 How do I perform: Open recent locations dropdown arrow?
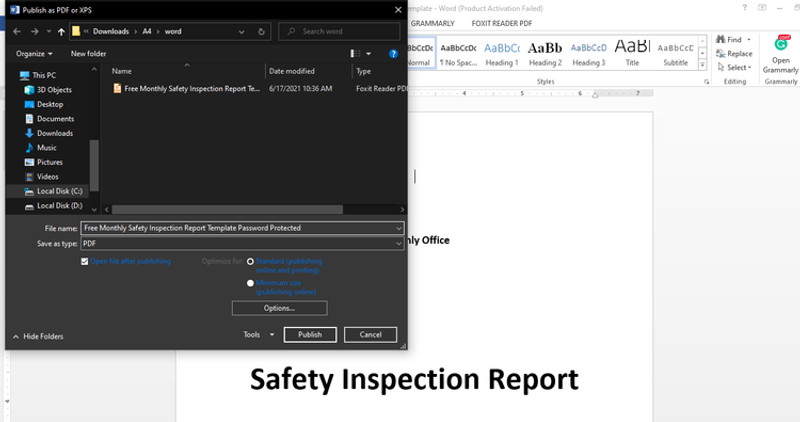tap(49, 32)
